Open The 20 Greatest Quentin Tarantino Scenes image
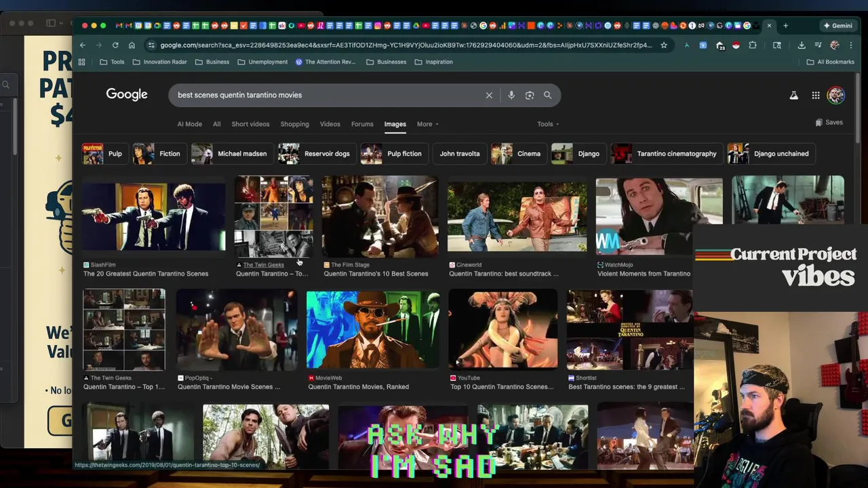 pos(154,217)
